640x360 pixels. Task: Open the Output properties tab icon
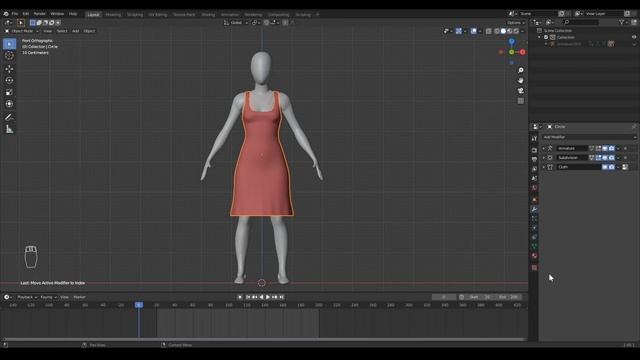coord(534,159)
